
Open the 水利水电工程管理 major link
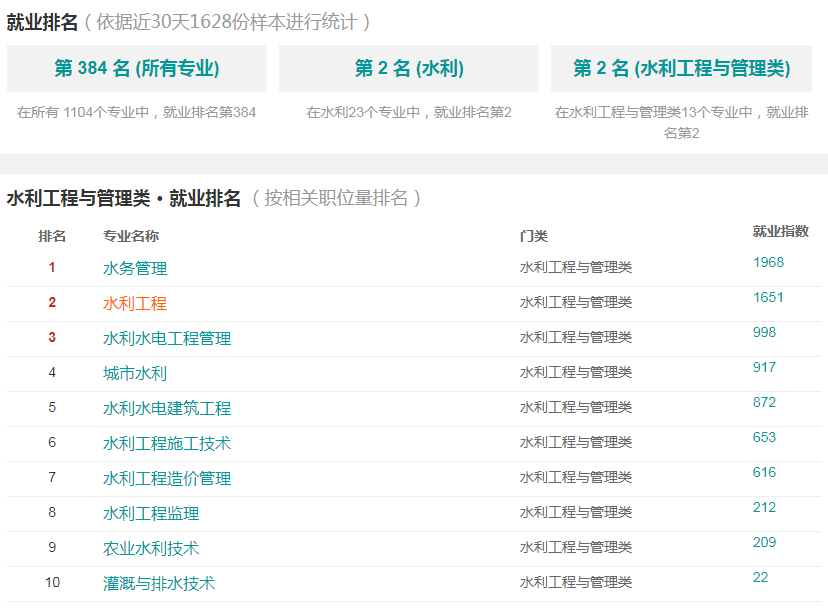(167, 338)
